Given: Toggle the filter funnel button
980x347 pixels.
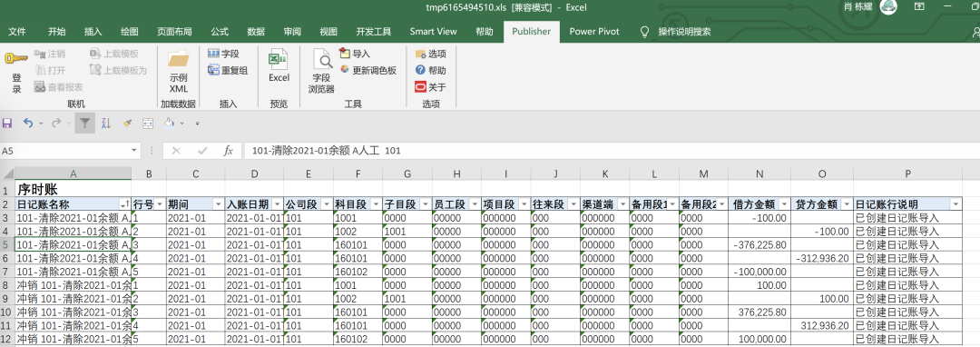Looking at the screenshot, I should [x=85, y=124].
